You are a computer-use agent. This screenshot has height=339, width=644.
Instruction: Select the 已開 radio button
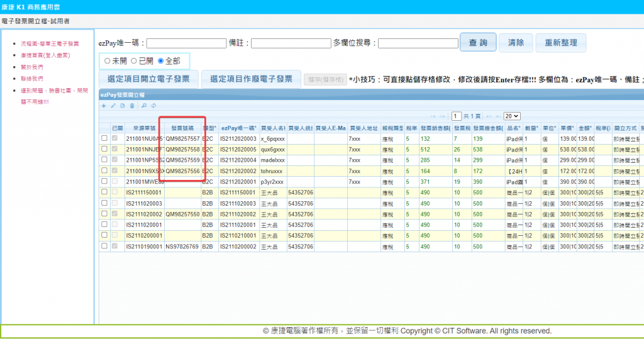[133, 61]
